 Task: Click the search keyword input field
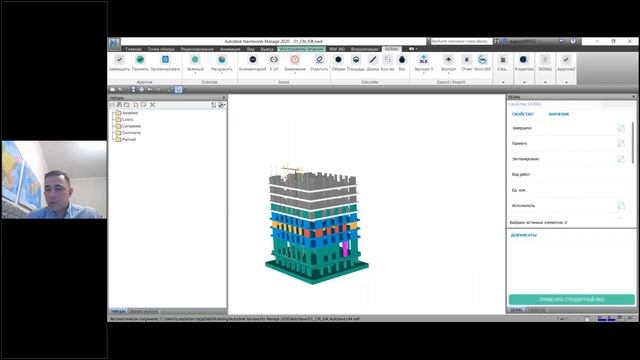pos(462,41)
